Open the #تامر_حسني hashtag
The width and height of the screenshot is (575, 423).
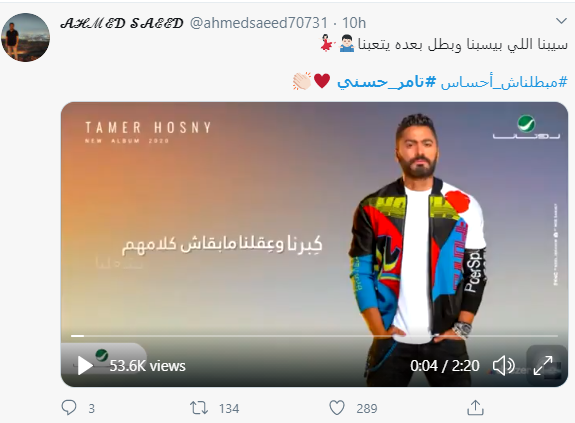tap(387, 82)
